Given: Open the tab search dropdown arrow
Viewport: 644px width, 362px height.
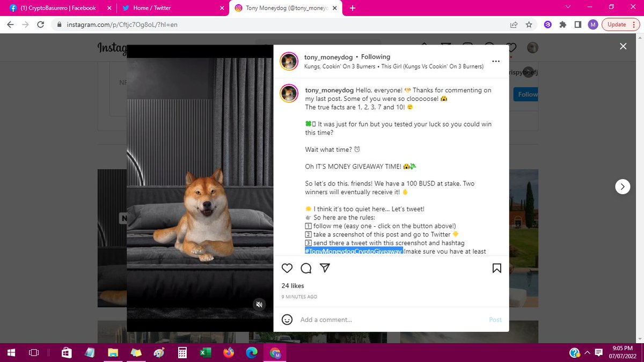Looking at the screenshot, I should 569,8.
